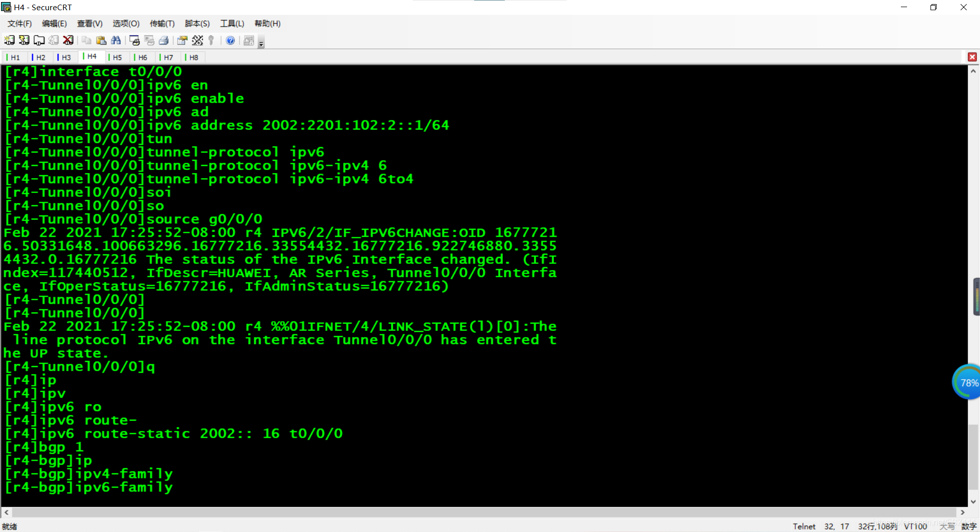Click the vertical scrollbar up arrow
980x532 pixels.
point(973,71)
